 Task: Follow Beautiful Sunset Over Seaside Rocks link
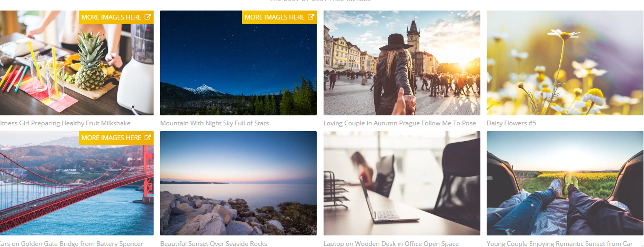pyautogui.click(x=213, y=243)
